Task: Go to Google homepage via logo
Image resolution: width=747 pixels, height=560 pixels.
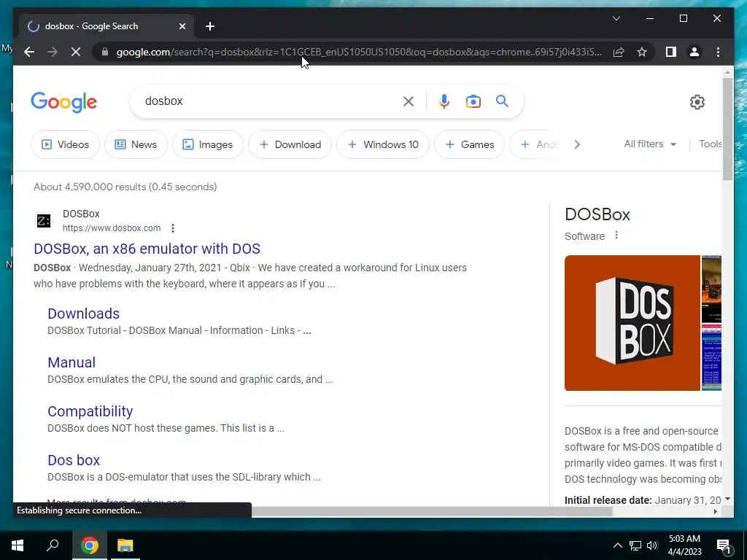Action: click(64, 102)
